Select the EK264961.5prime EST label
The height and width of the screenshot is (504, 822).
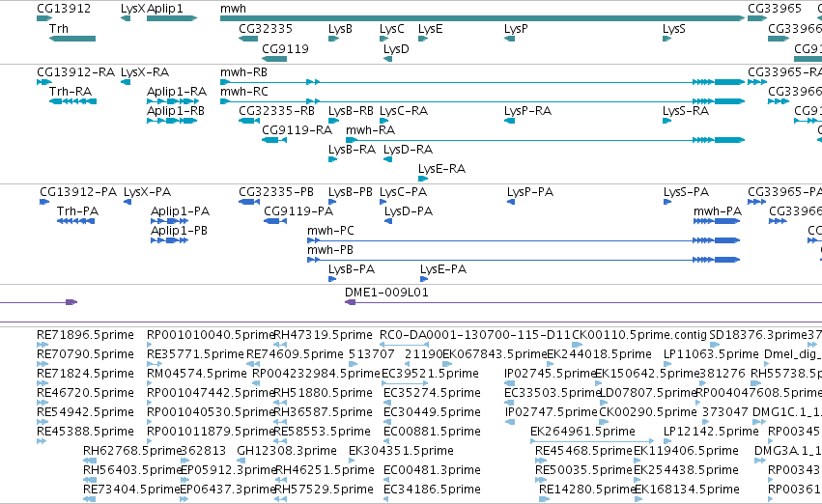582,432
